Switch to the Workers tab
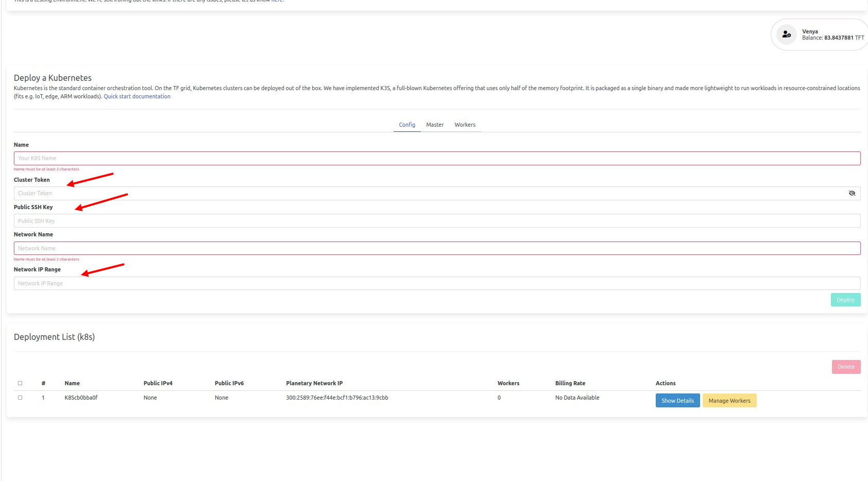The height and width of the screenshot is (481, 868). click(x=465, y=124)
